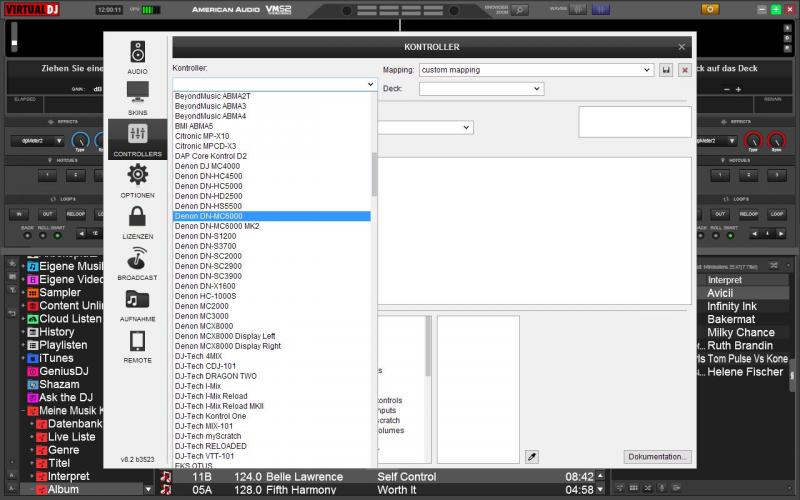Image resolution: width=800 pixels, height=500 pixels.
Task: Open the Deck dropdown
Action: click(482, 89)
